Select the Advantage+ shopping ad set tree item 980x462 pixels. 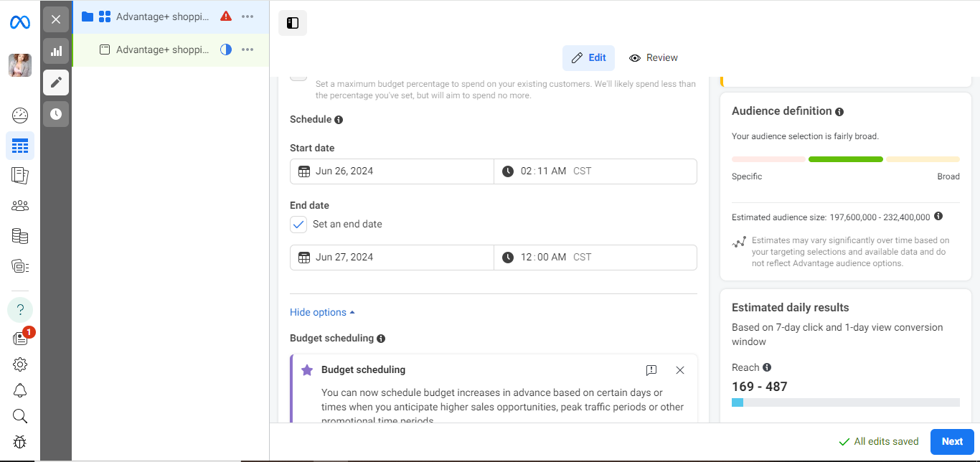pos(162,50)
